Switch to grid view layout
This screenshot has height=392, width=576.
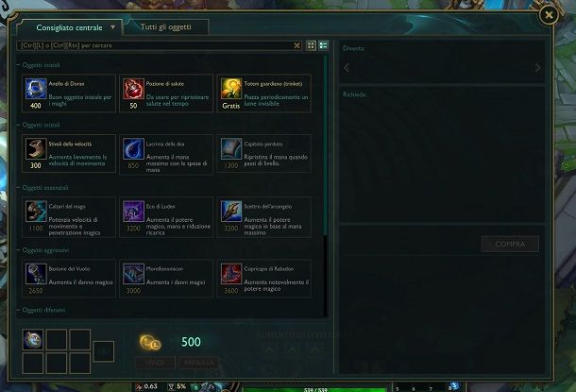pyautogui.click(x=312, y=45)
